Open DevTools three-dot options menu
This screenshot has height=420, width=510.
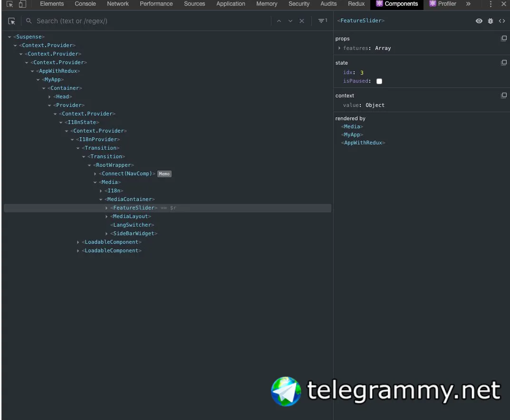(491, 4)
